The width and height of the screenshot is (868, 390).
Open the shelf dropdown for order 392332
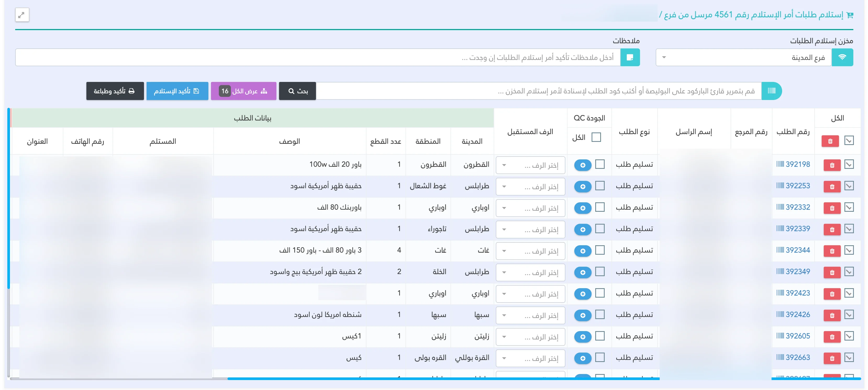point(530,208)
